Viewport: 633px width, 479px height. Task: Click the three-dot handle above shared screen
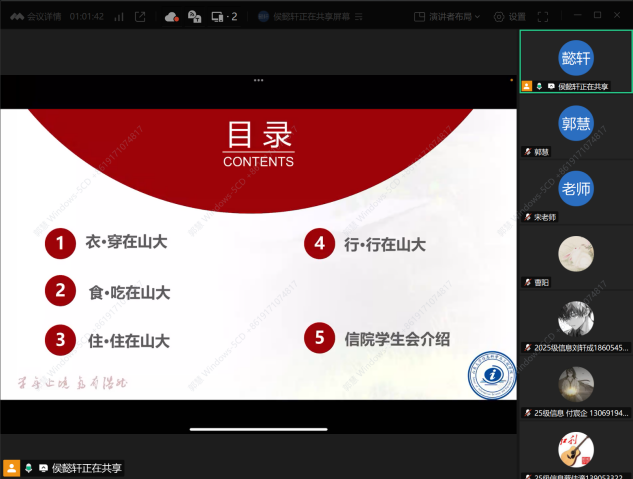[259, 80]
